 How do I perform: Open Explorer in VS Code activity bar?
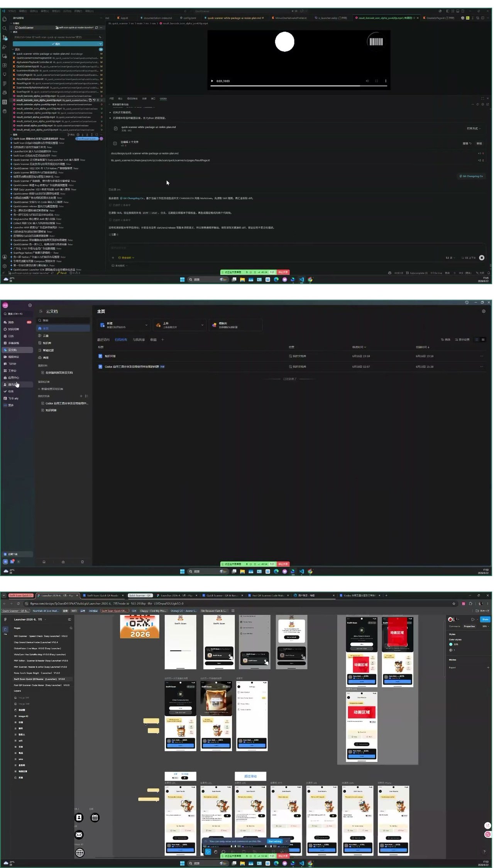tap(5, 19)
